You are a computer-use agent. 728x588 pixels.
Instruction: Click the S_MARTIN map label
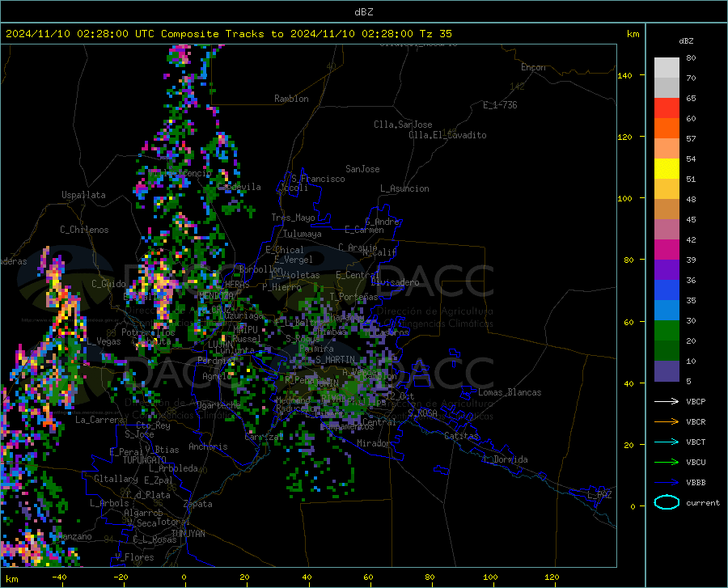click(x=335, y=360)
